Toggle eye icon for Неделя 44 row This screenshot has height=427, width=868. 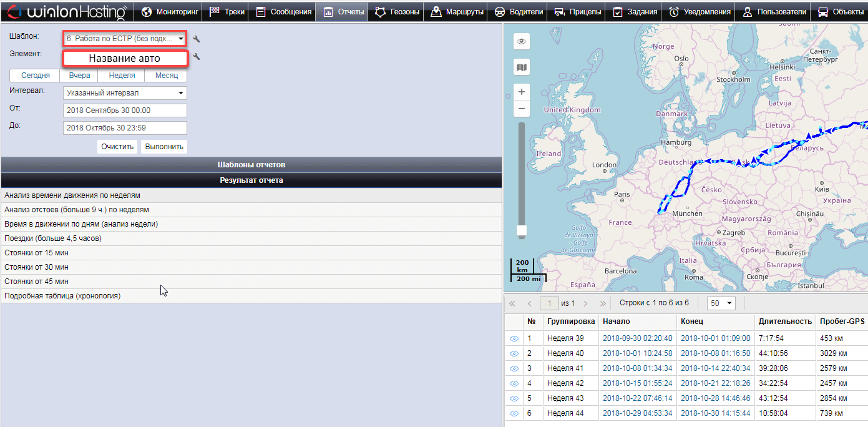[514, 413]
